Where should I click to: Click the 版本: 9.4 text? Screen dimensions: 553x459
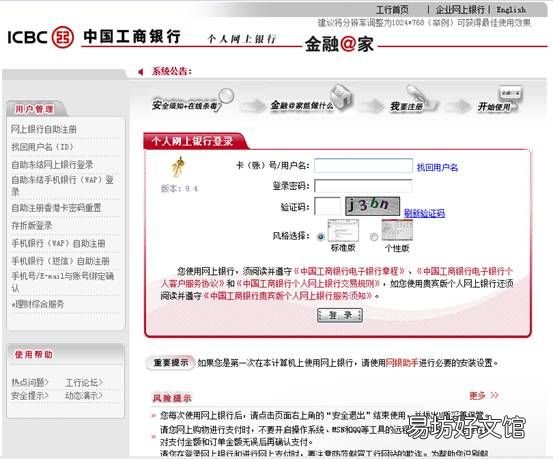point(180,188)
